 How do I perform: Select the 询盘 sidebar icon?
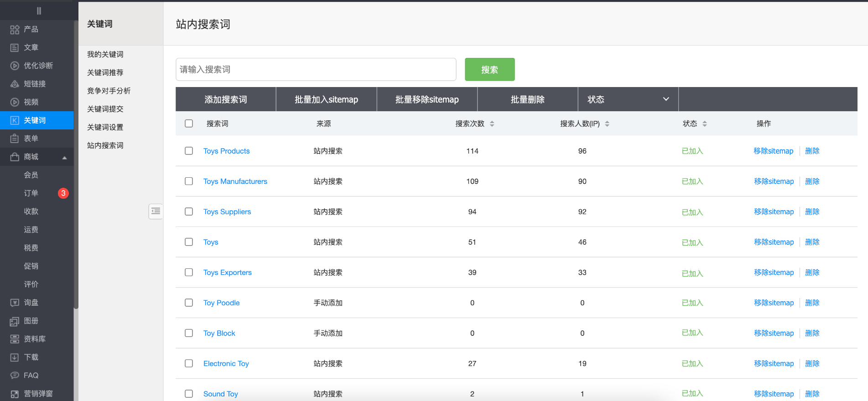[x=15, y=303]
